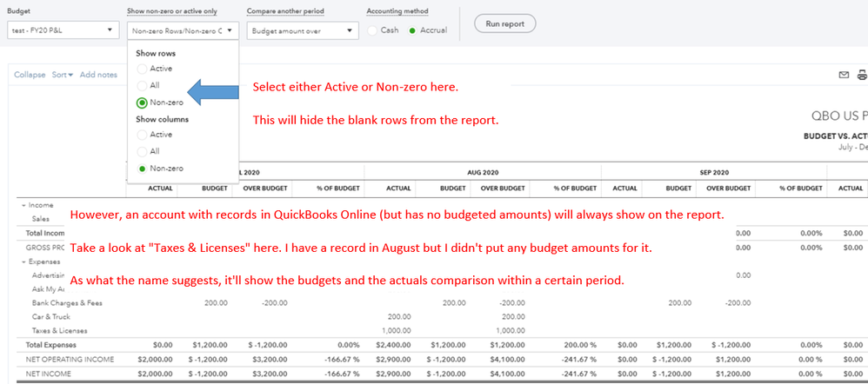
Task: Select Non-zero under Show columns
Action: [x=142, y=168]
